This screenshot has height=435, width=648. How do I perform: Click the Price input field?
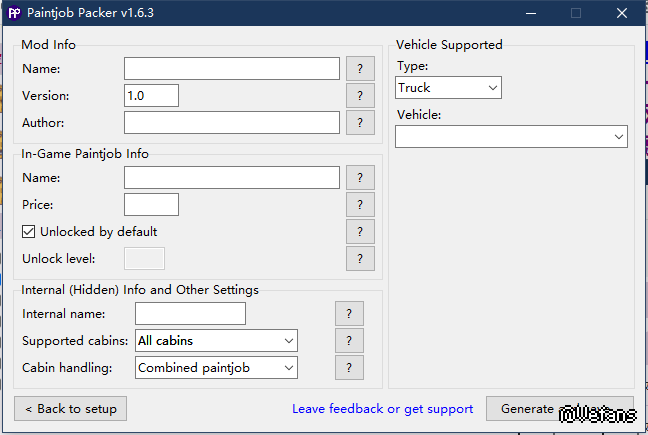(x=151, y=205)
